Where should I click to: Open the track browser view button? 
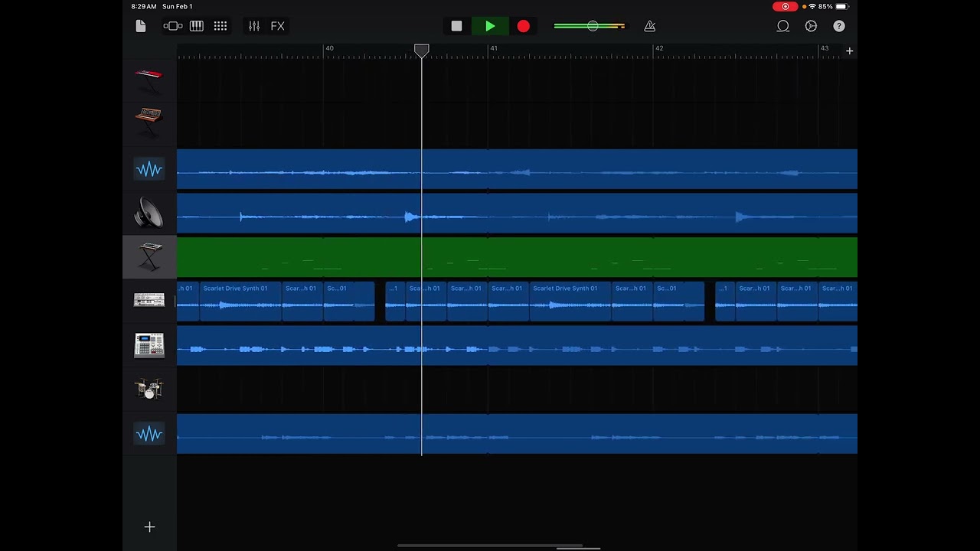click(x=173, y=26)
